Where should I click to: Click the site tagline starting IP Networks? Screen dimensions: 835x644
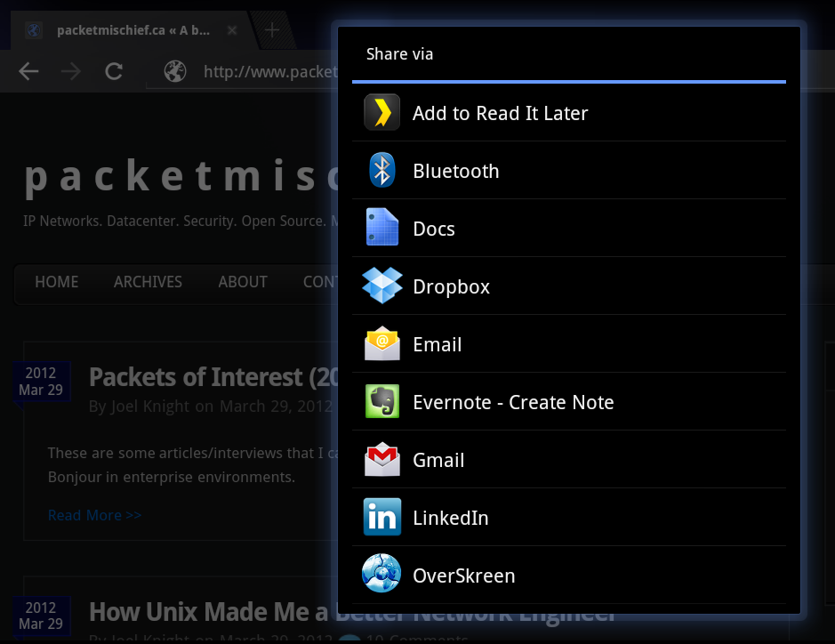point(181,221)
